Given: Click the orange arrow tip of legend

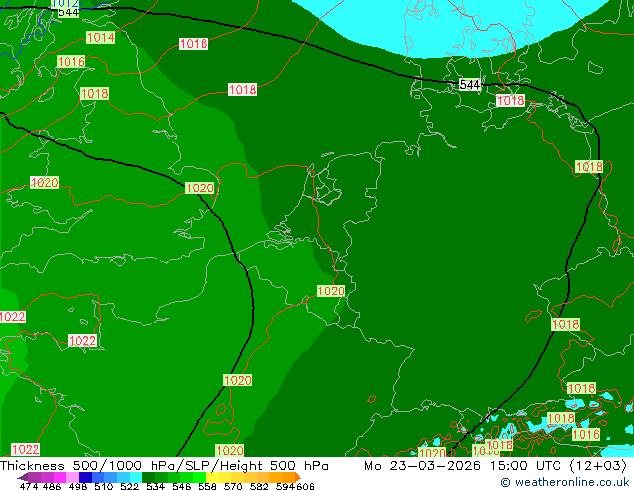Looking at the screenshot, I should [298, 477].
